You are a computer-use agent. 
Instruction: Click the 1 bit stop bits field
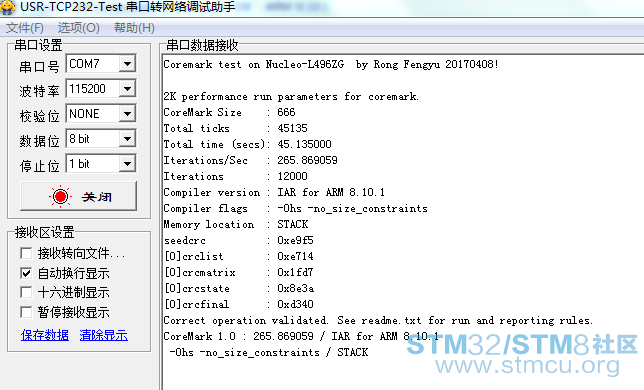coord(101,164)
